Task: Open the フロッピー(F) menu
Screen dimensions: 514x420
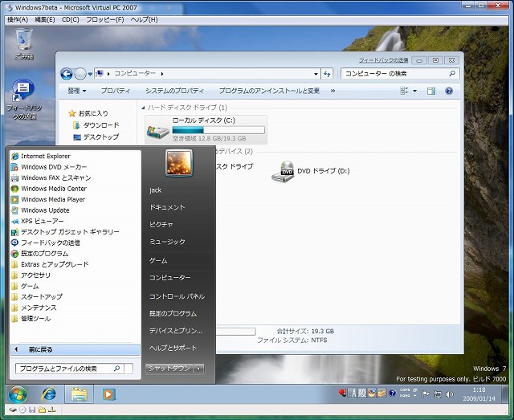Action: pyautogui.click(x=105, y=19)
